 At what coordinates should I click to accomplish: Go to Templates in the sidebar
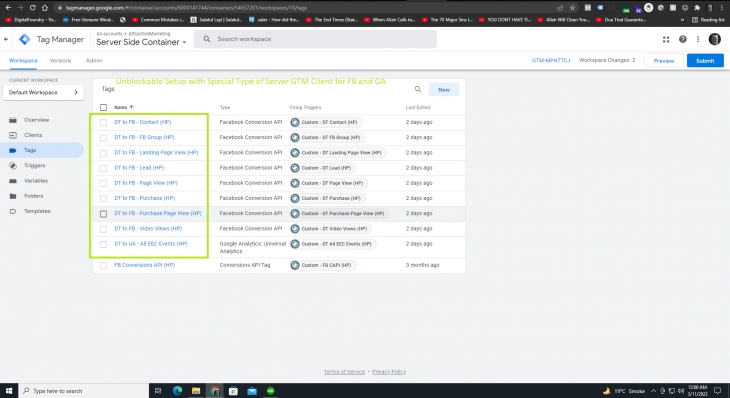37,211
